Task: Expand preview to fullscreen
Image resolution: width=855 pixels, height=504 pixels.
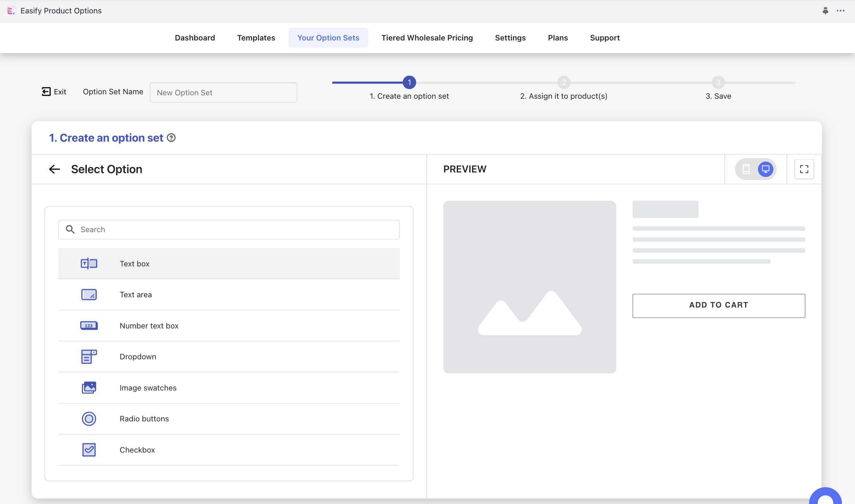Action: 804,169
